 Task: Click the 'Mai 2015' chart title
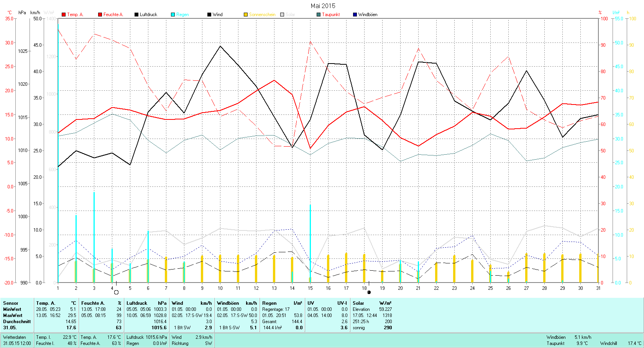pyautogui.click(x=323, y=6)
